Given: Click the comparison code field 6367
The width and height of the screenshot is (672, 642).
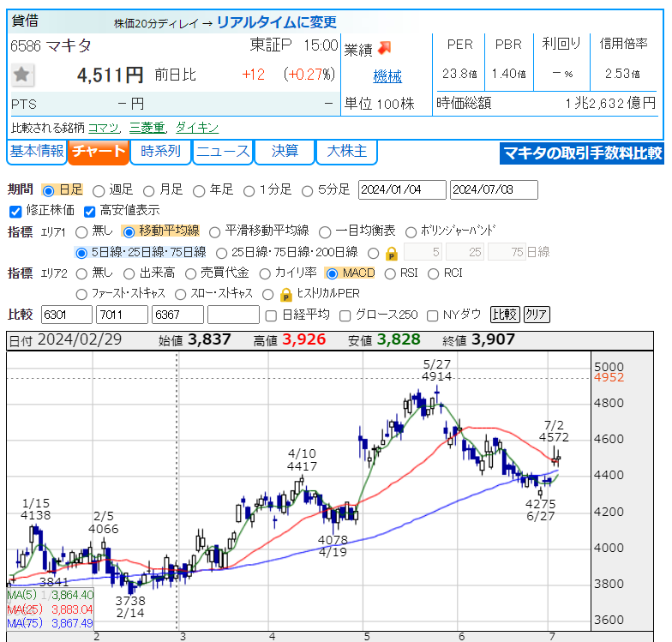Looking at the screenshot, I should (x=178, y=315).
